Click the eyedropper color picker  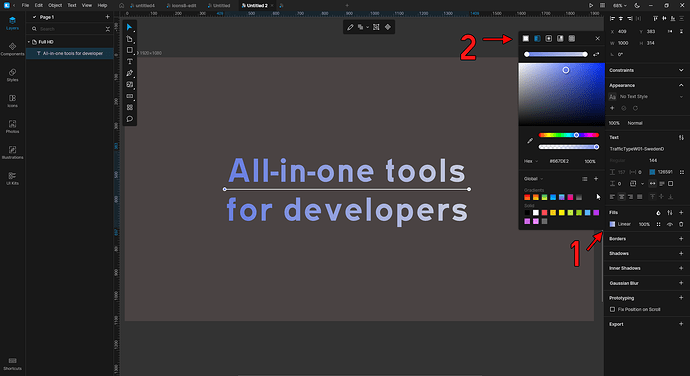pyautogui.click(x=530, y=141)
